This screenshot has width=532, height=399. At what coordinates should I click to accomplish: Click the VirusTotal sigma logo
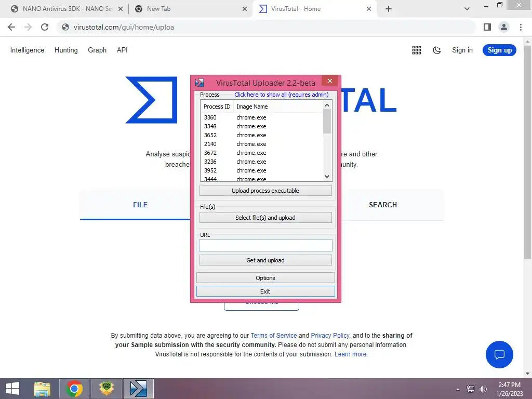point(152,100)
